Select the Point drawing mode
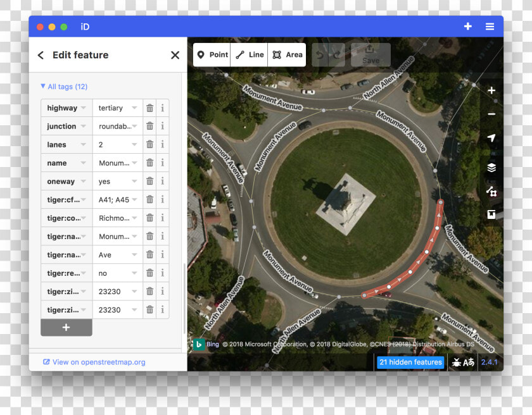This screenshot has width=532, height=415. (x=212, y=55)
